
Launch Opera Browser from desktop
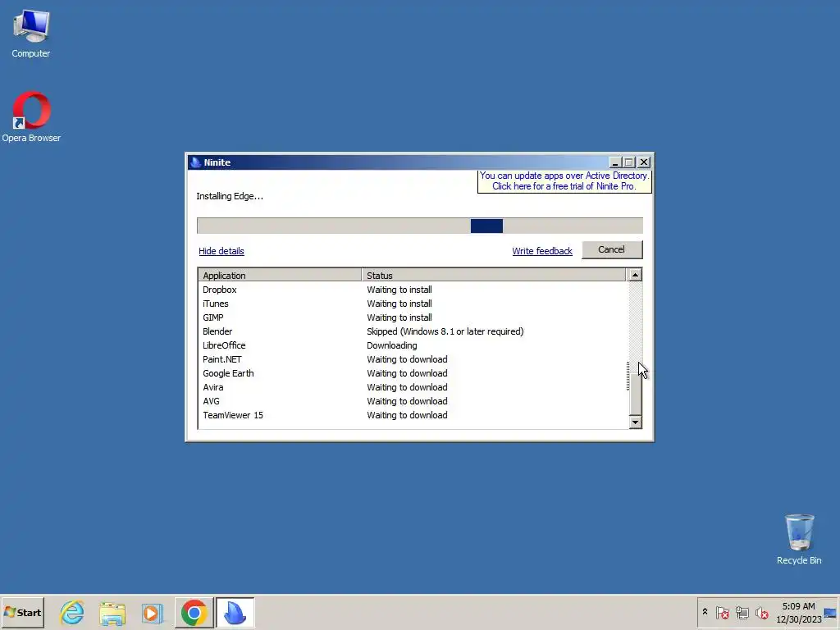pyautogui.click(x=31, y=116)
